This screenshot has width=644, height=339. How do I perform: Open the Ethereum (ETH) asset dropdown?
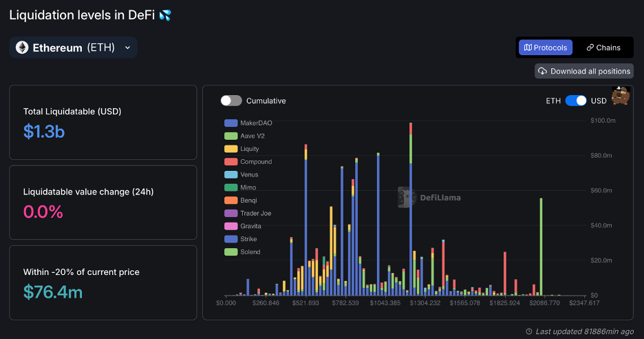point(73,48)
